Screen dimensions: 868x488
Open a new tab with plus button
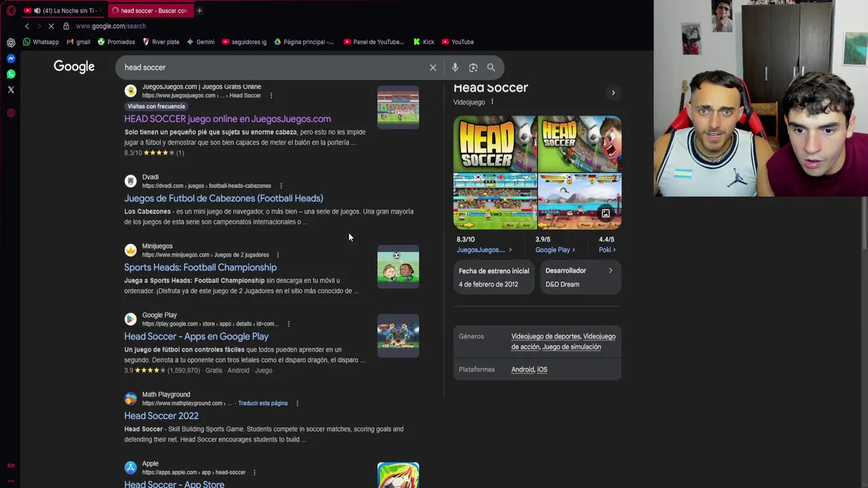click(199, 10)
